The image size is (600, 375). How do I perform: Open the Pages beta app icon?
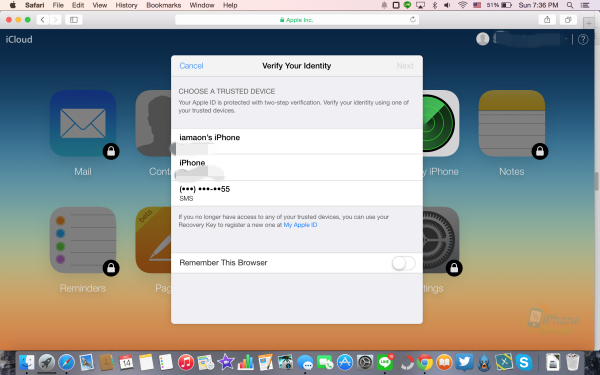coord(153,240)
